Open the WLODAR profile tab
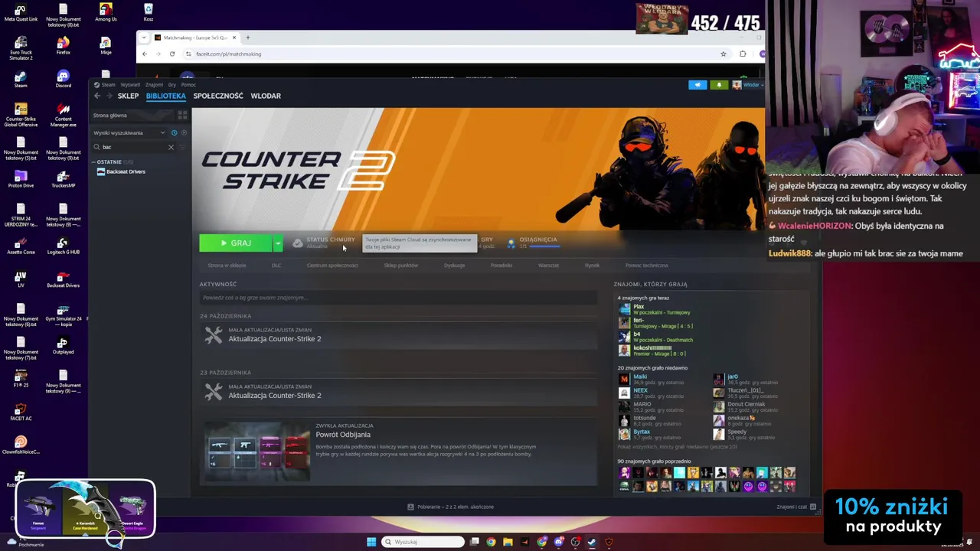The width and height of the screenshot is (980, 551). (x=266, y=96)
